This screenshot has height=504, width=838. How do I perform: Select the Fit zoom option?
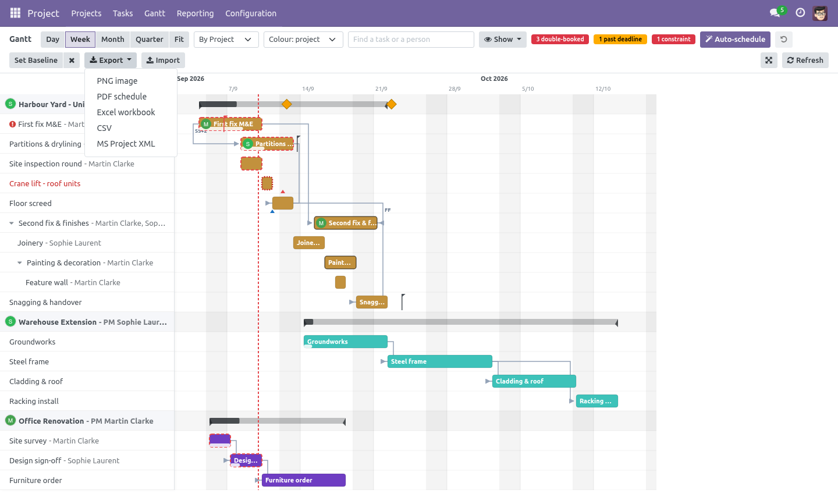point(179,40)
